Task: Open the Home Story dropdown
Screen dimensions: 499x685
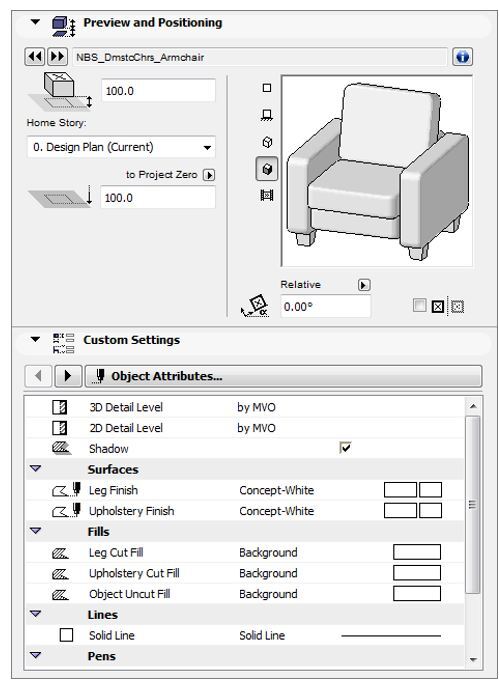Action: click(x=121, y=147)
